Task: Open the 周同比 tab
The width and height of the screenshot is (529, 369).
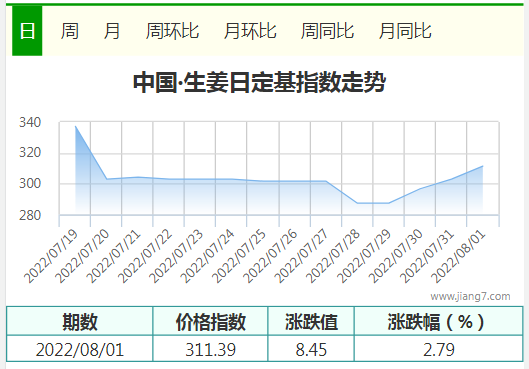Action: coord(328,31)
